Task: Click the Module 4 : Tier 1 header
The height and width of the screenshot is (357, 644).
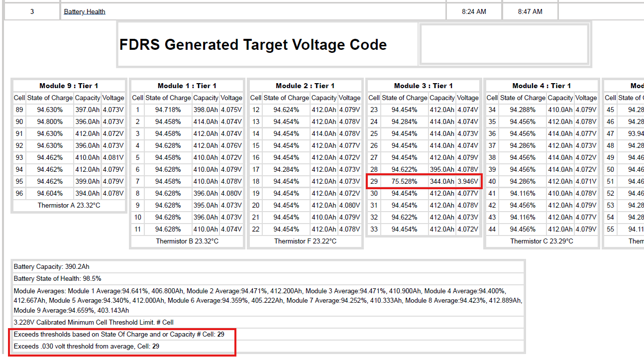Action: [x=541, y=85]
